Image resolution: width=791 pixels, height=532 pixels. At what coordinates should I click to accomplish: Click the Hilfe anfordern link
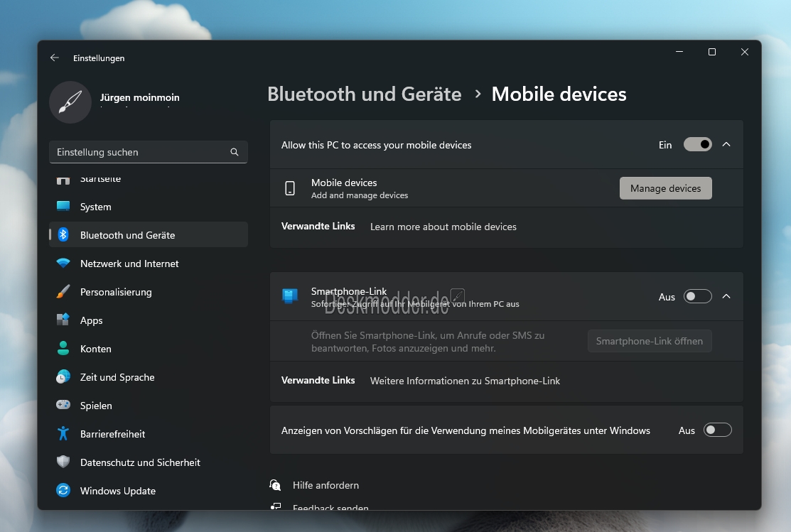tap(326, 485)
